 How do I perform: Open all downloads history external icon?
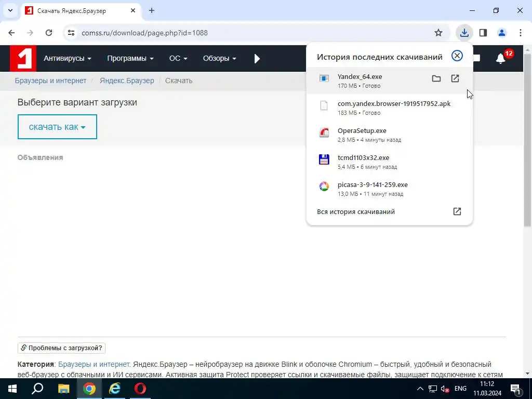click(457, 211)
